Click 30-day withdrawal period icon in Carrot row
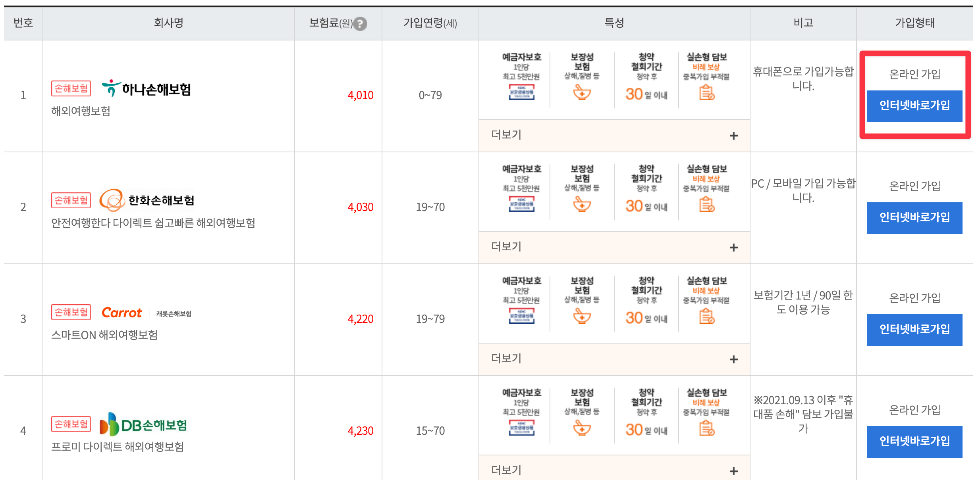Image resolution: width=980 pixels, height=480 pixels. coord(646,318)
